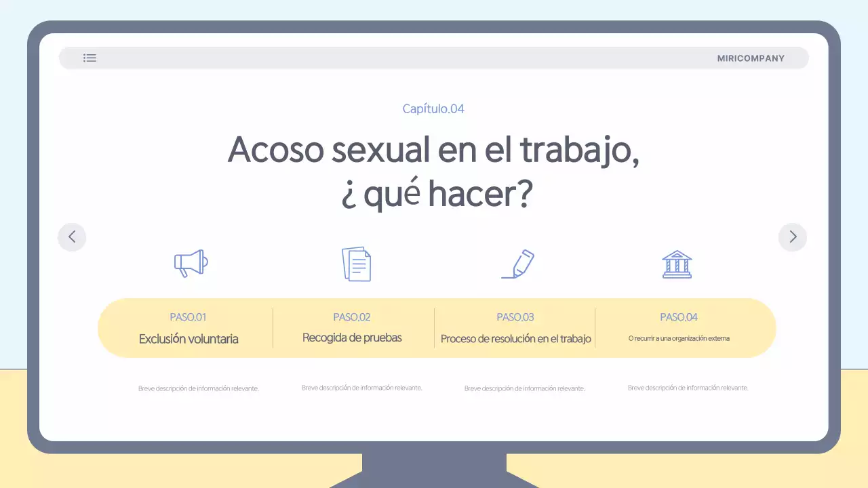Click Proceso de resolución en el trabajo
This screenshot has height=488, width=868.
click(x=515, y=339)
